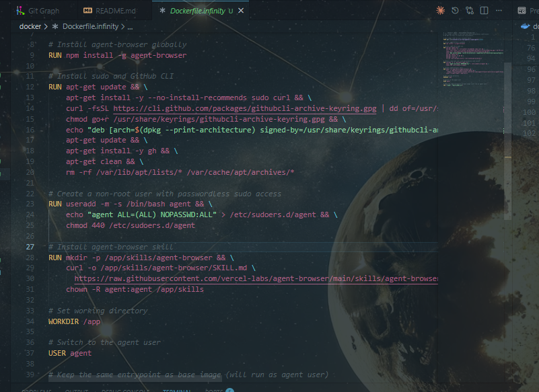Viewport: 539px width, 392px height.
Task: Click the 'WORKDIR /app' instruction
Action: (75, 321)
